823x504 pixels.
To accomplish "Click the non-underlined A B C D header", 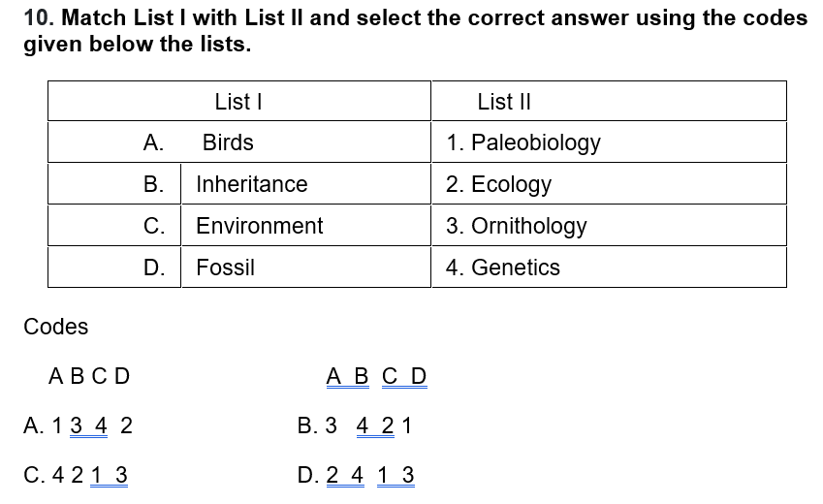I will [x=88, y=376].
